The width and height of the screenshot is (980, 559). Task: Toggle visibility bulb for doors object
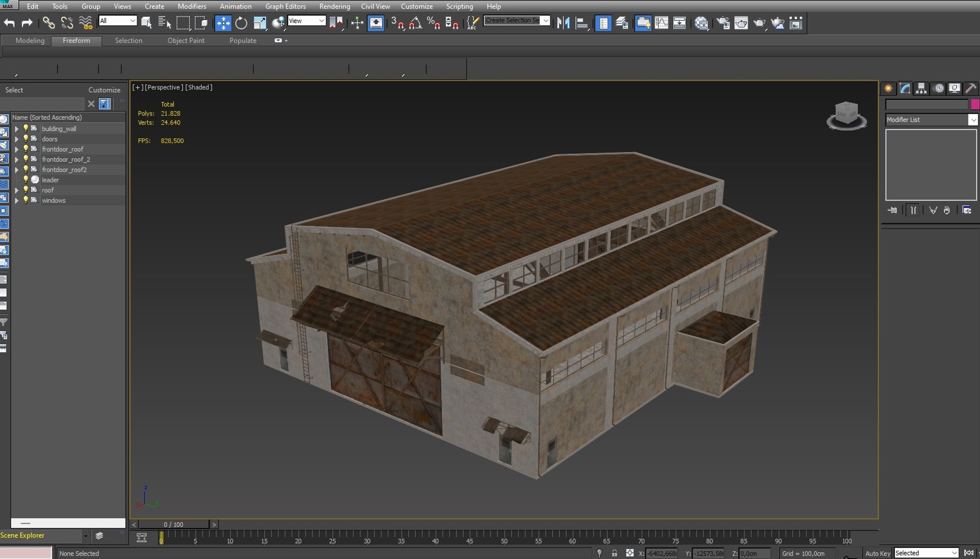pos(25,139)
